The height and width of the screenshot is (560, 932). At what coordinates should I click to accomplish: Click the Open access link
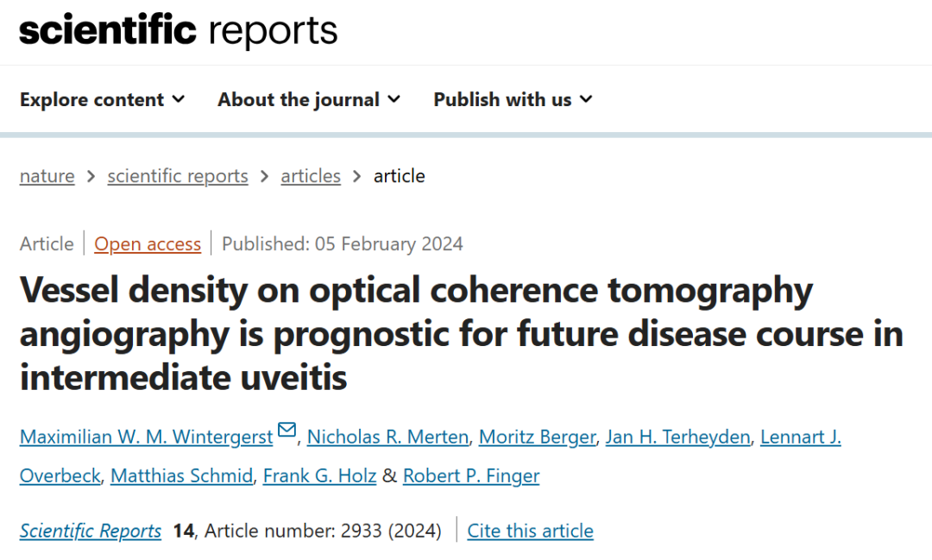coord(148,244)
